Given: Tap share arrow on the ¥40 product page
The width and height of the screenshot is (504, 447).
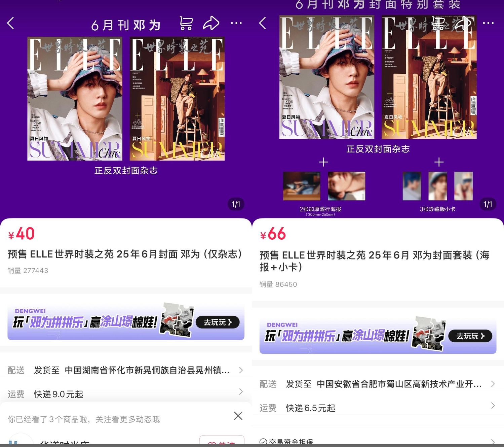Looking at the screenshot, I should (211, 23).
